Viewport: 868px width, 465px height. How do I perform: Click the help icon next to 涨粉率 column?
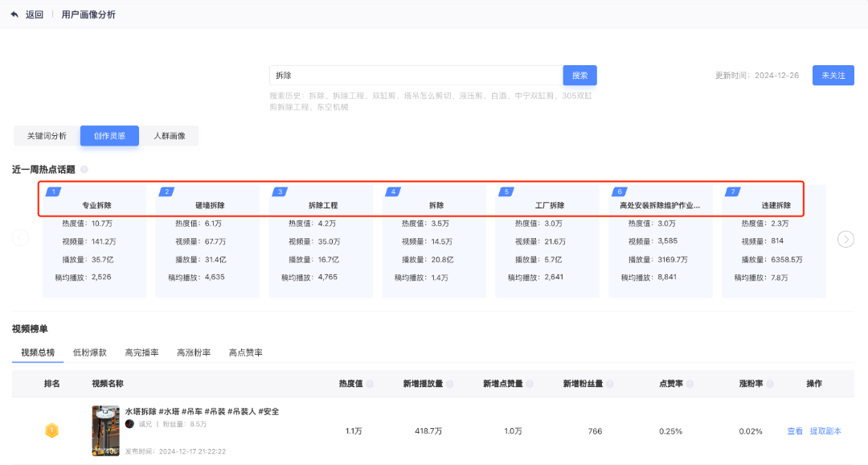click(769, 385)
